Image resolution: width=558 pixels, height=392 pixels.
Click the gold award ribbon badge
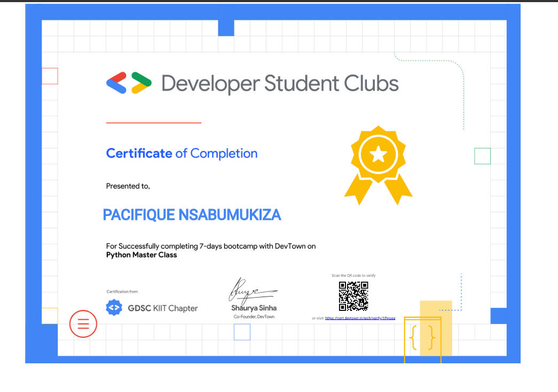click(x=378, y=165)
